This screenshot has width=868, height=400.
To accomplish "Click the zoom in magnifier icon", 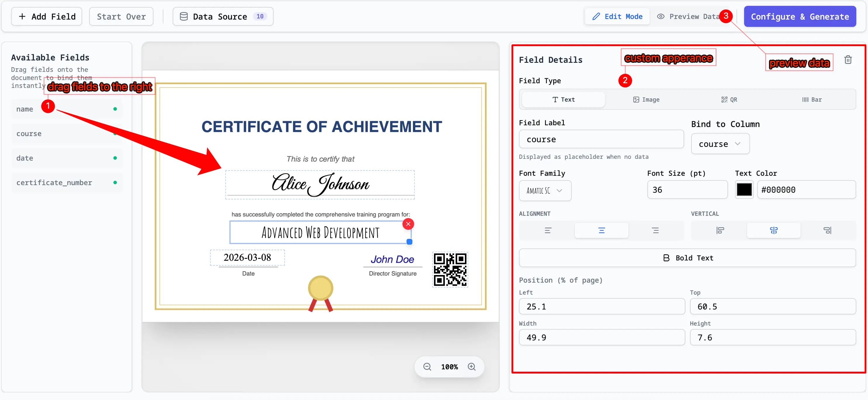I will (x=472, y=367).
